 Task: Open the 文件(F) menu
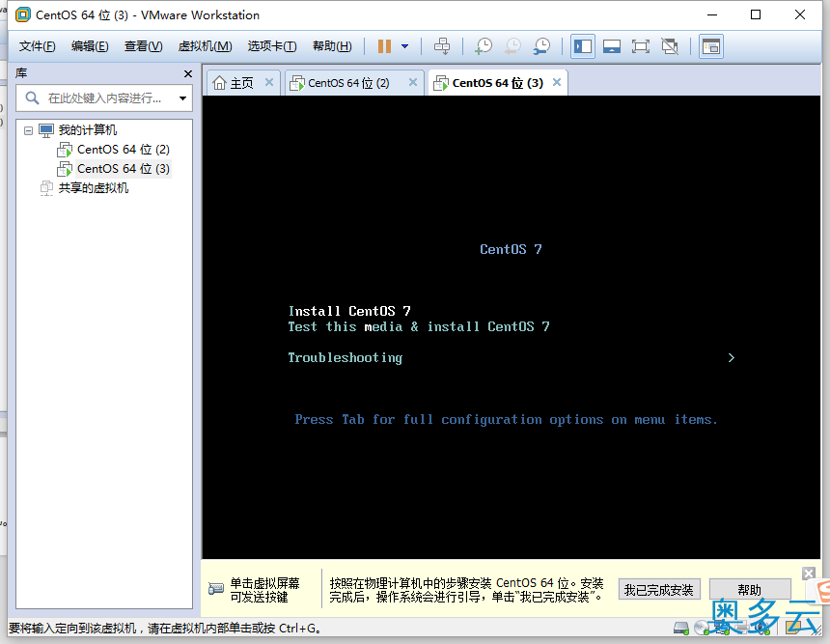[37, 46]
